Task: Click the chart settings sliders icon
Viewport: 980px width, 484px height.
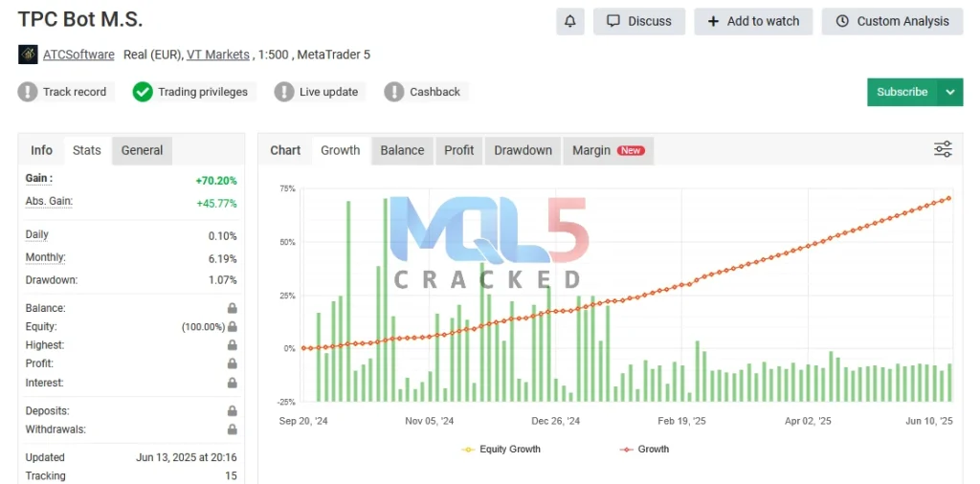Action: (943, 149)
